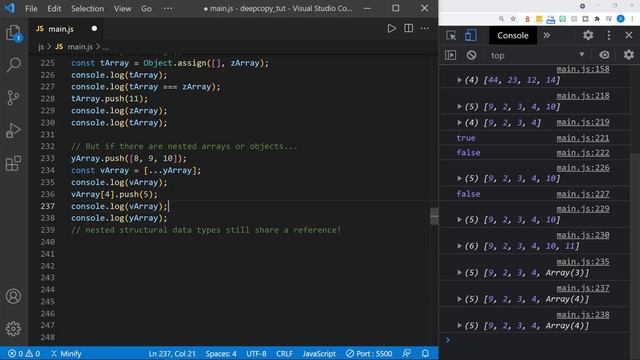
Task: Show more DevTools tabs chevron
Action: [x=547, y=36]
